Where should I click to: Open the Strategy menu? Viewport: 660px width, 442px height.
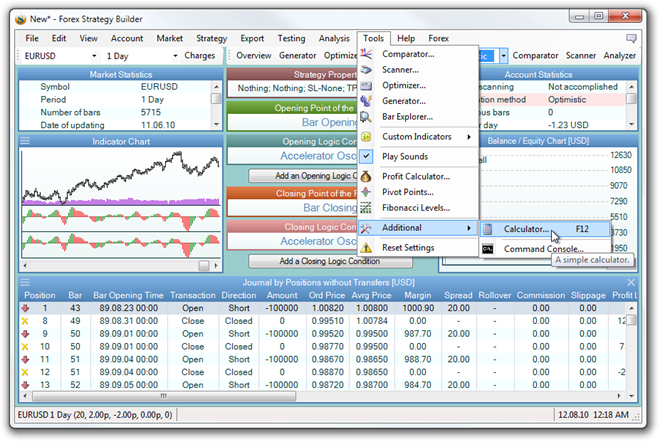coord(211,38)
